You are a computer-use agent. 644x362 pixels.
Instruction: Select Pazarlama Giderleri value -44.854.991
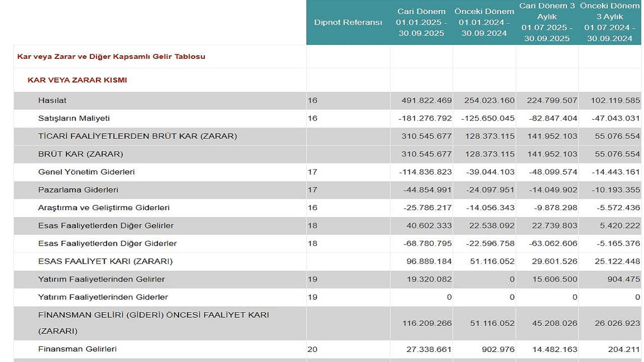click(x=427, y=190)
